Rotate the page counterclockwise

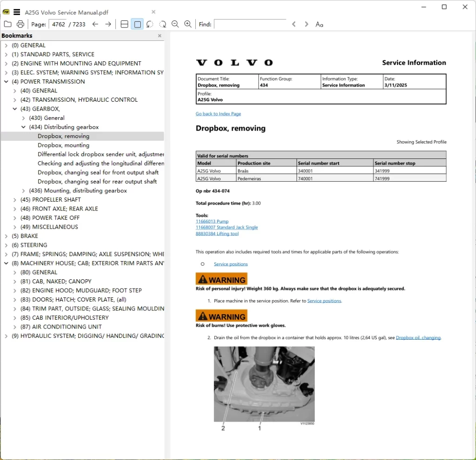[150, 24]
